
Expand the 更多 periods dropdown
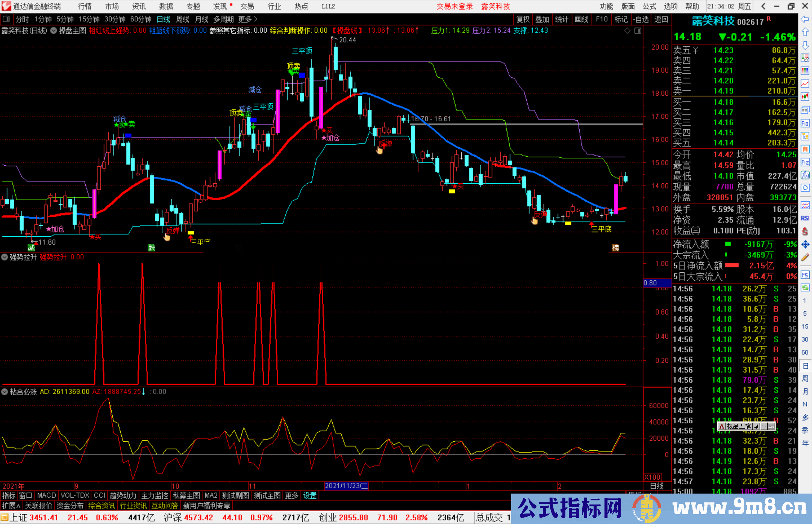click(x=248, y=19)
